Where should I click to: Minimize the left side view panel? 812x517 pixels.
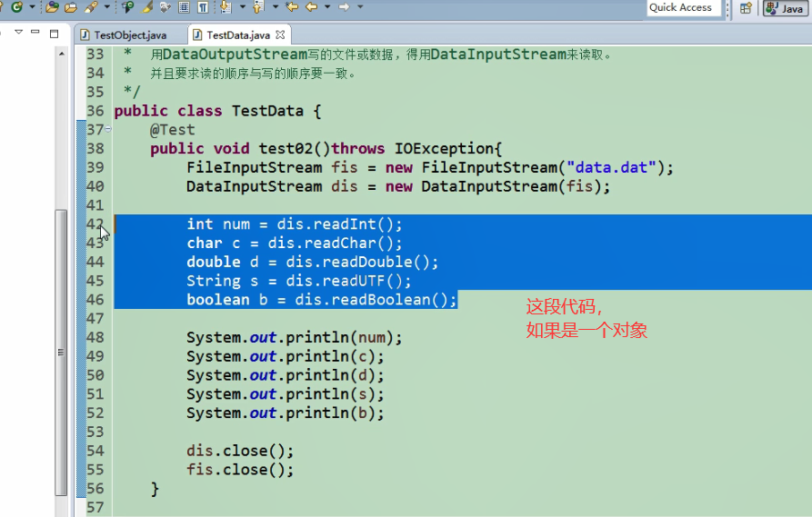pyautogui.click(x=35, y=32)
